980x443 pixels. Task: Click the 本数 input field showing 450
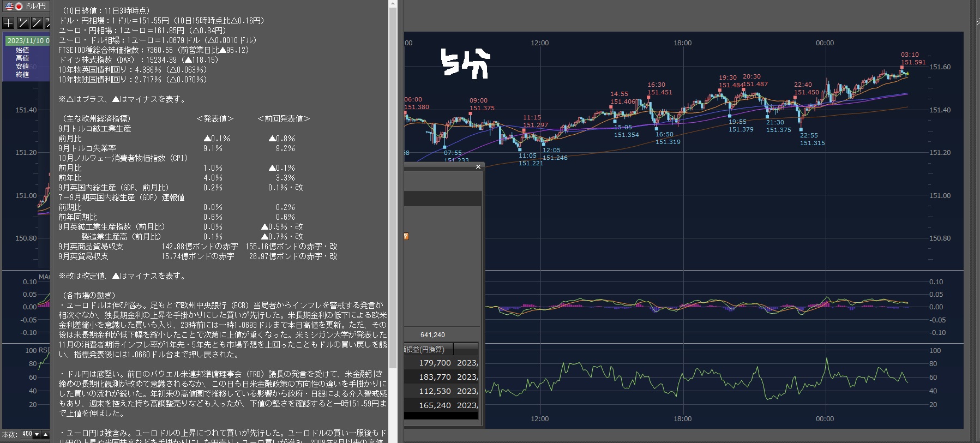pyautogui.click(x=27, y=435)
